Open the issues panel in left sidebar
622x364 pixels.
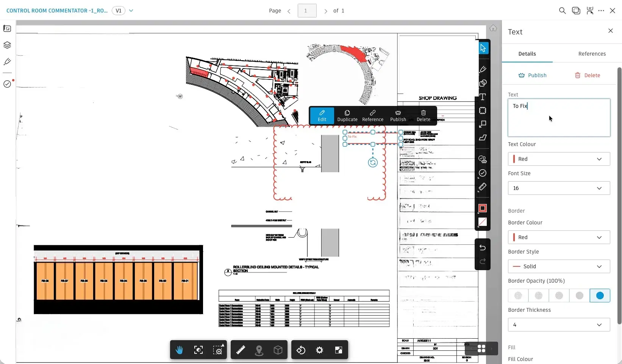[x=7, y=84]
